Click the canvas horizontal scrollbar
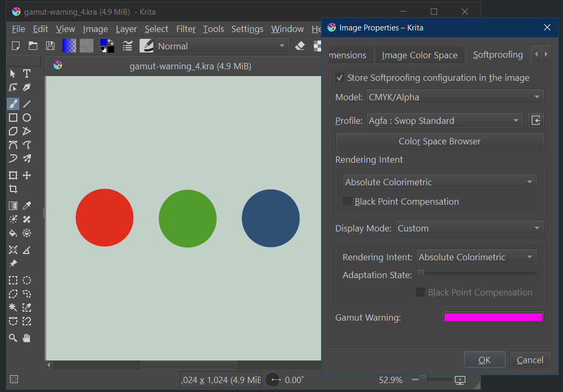Viewport: 563px width, 392px height. (x=188, y=365)
